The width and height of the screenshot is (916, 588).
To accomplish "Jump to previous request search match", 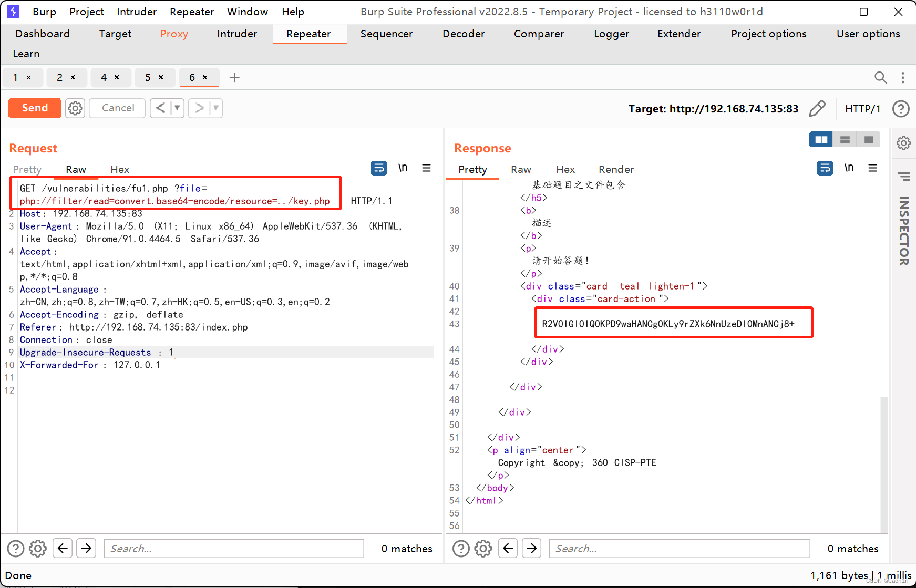I will [x=63, y=549].
